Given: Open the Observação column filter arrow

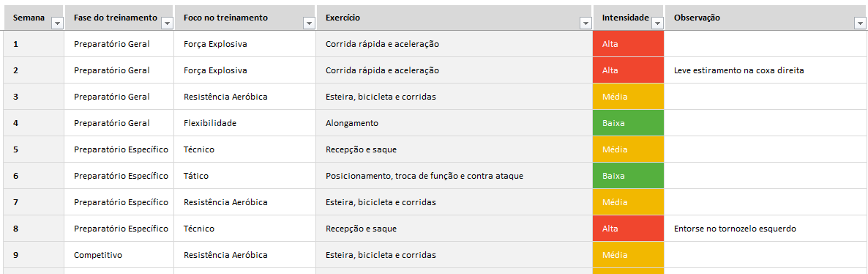Looking at the screenshot, I should [860, 23].
